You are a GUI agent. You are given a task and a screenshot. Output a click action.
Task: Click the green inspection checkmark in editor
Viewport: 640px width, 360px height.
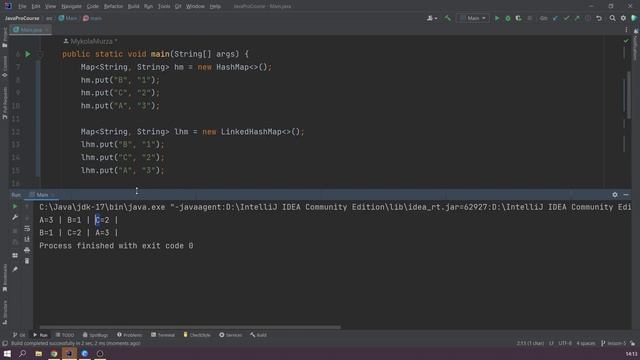click(x=626, y=41)
